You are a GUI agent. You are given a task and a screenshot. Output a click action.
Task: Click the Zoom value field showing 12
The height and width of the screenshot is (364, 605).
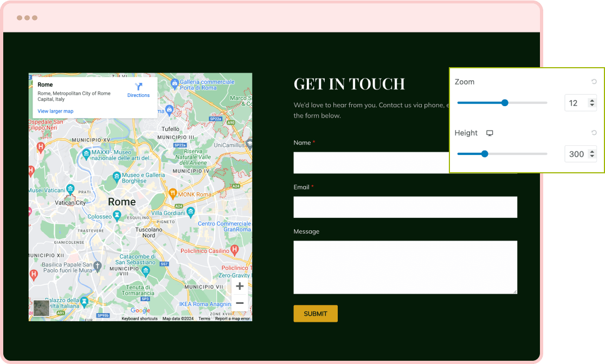[x=576, y=103]
